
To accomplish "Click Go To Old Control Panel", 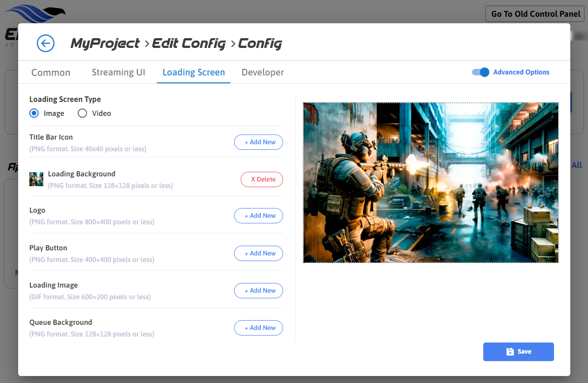I will (x=534, y=14).
